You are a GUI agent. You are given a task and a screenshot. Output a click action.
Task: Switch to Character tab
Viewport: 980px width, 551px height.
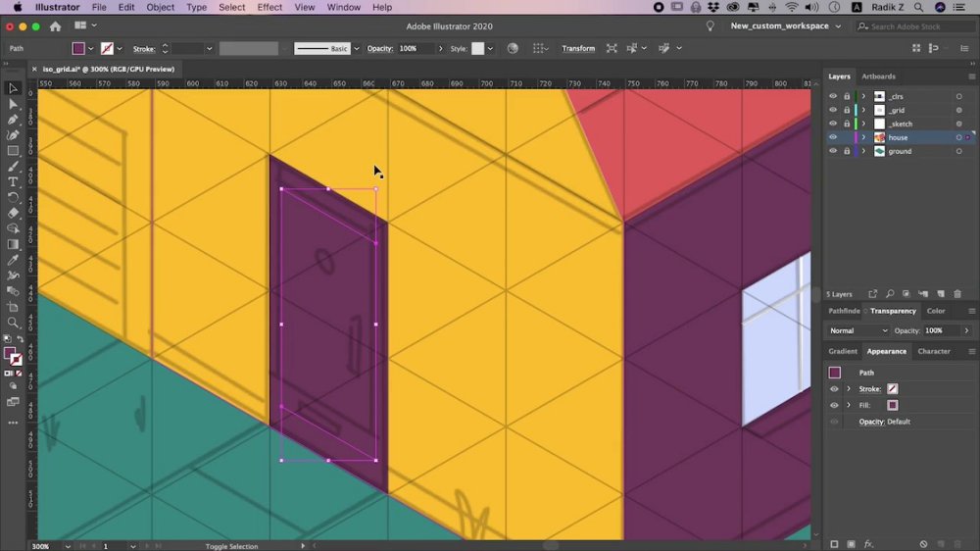click(934, 352)
